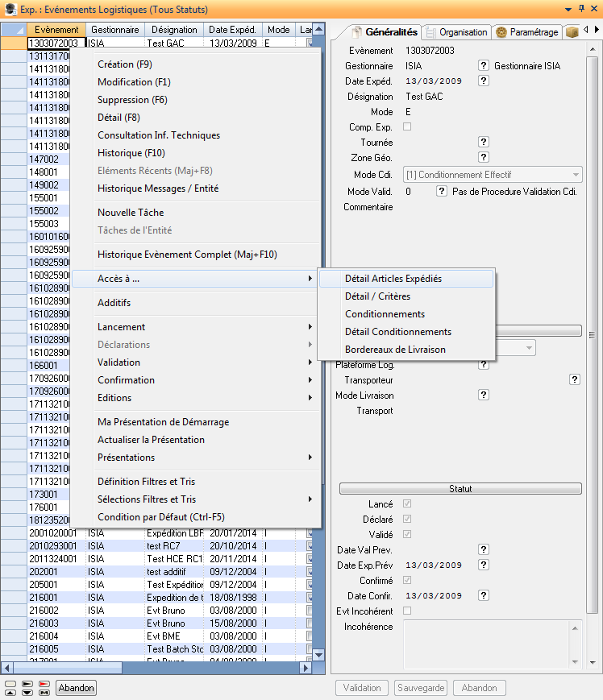The width and height of the screenshot is (603, 700).
Task: Click the pin icon in title bar
Action: (x=581, y=9)
